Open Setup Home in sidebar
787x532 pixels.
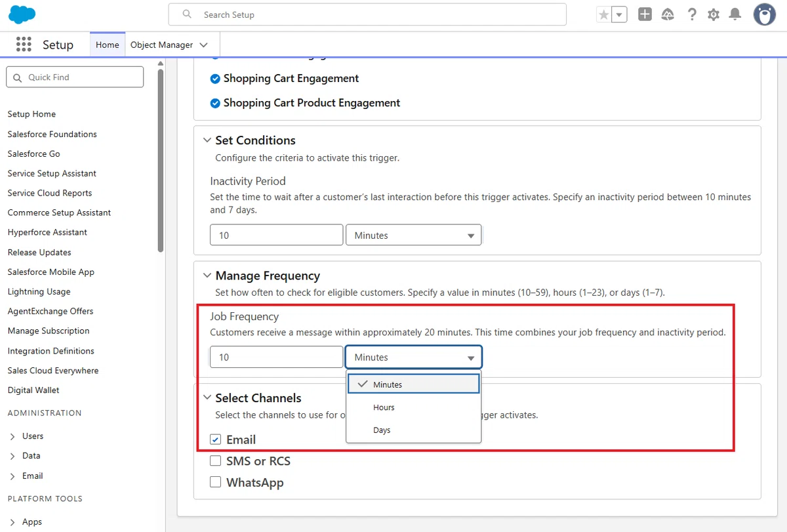[x=31, y=114]
